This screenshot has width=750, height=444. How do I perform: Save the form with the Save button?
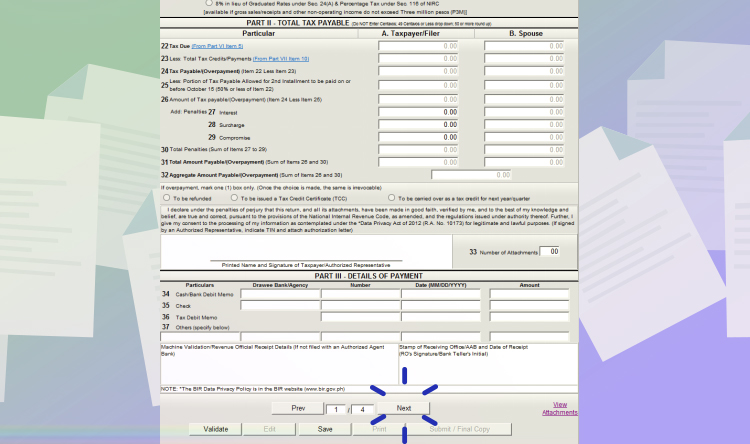pyautogui.click(x=325, y=428)
